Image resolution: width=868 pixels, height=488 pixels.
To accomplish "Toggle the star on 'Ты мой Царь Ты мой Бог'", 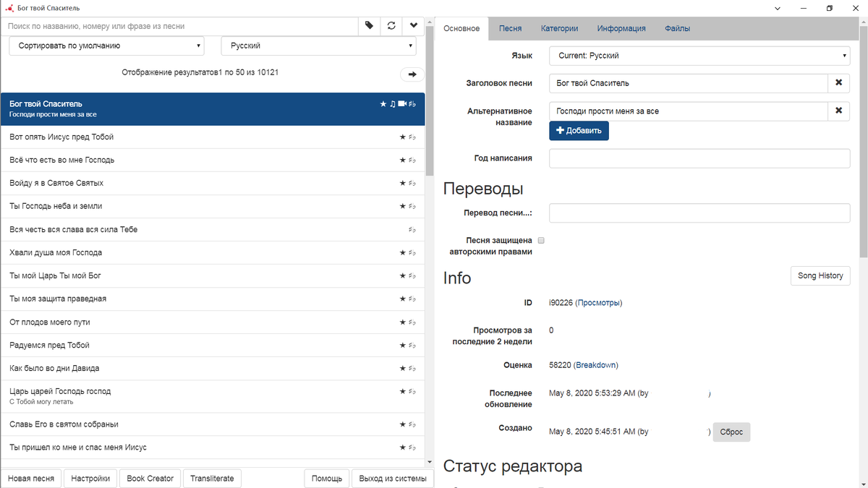I will [402, 275].
